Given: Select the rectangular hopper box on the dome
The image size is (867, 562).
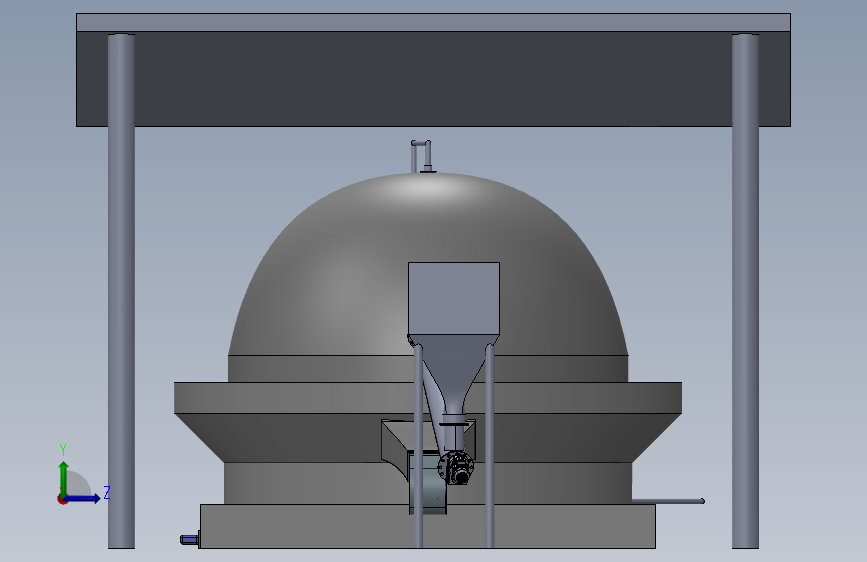Looking at the screenshot, I should (454, 299).
